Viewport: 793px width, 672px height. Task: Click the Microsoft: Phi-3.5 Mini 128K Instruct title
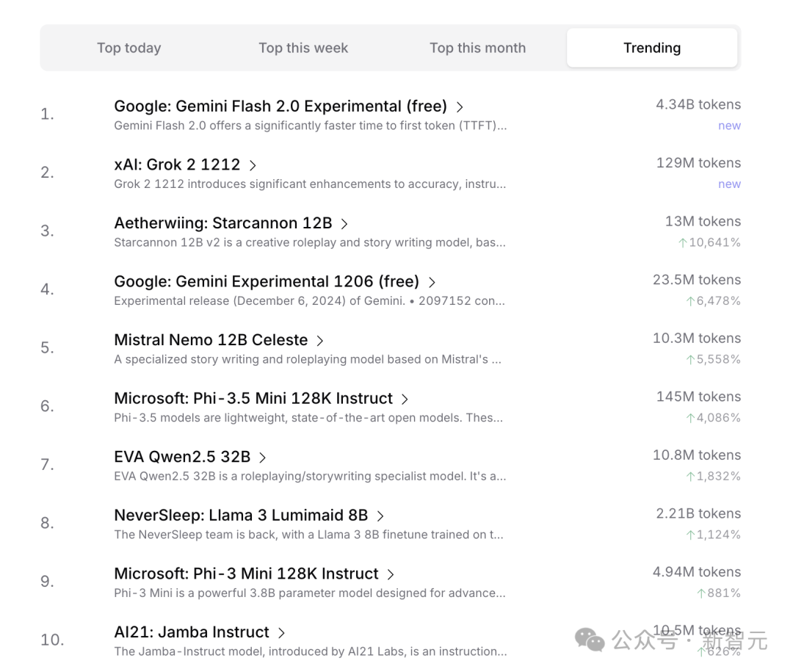point(253,399)
